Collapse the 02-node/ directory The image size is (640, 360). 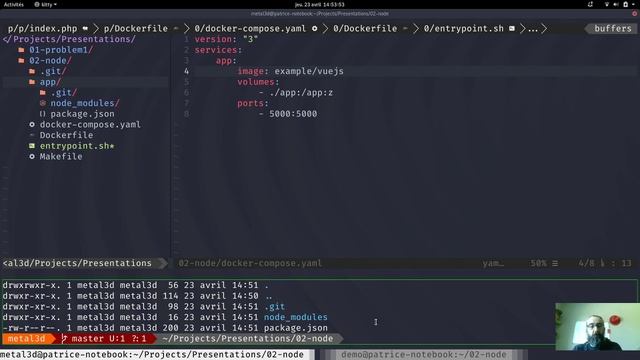50,60
